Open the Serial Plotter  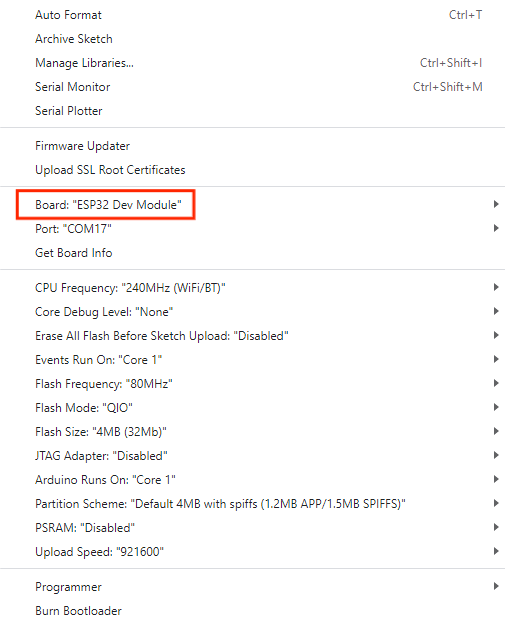click(x=253, y=111)
